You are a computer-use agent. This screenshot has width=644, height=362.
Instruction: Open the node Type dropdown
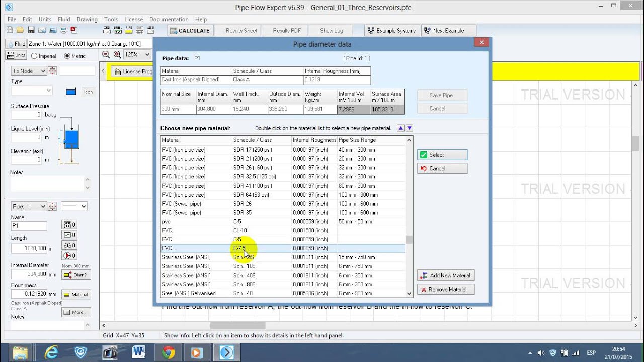click(32, 90)
